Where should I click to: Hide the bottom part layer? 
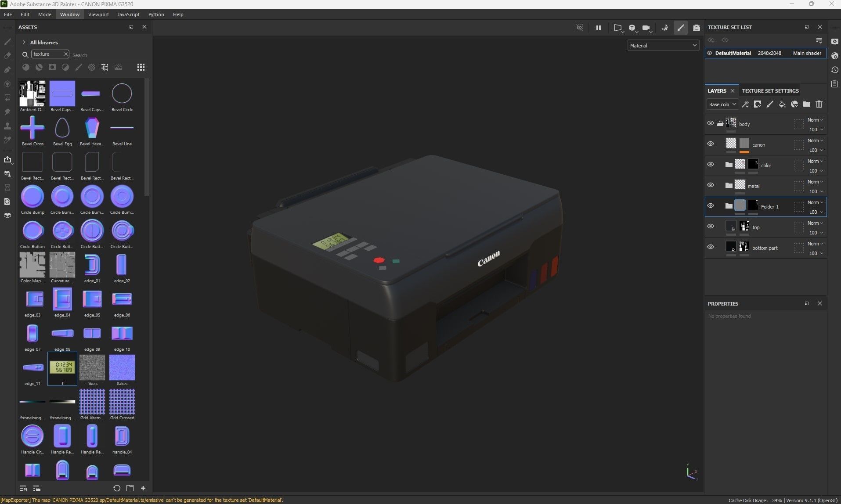[710, 247]
